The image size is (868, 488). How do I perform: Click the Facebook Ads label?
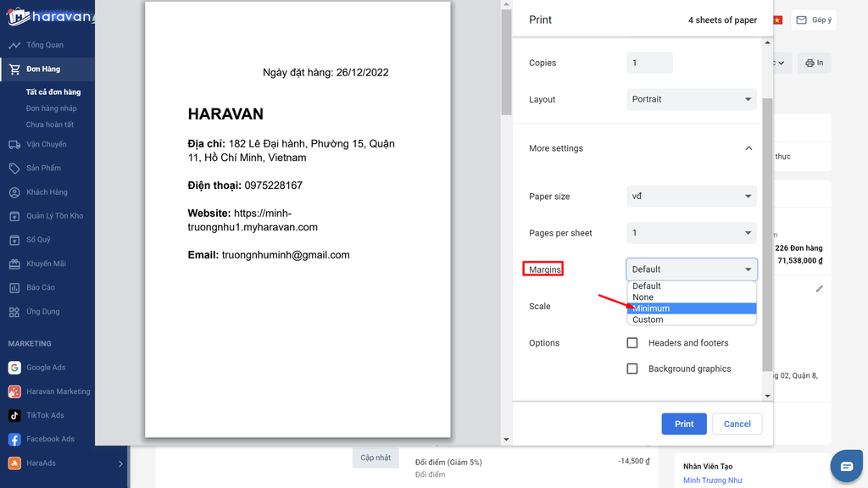50,440
